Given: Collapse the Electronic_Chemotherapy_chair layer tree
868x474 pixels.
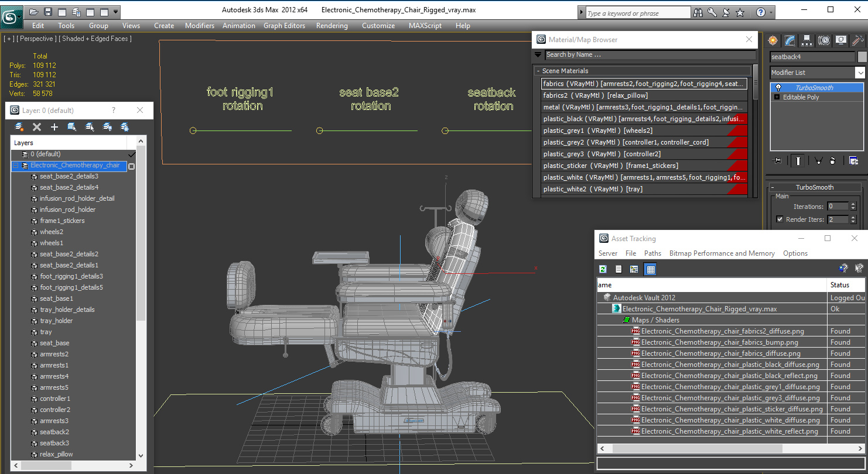Looking at the screenshot, I should click(x=16, y=166).
